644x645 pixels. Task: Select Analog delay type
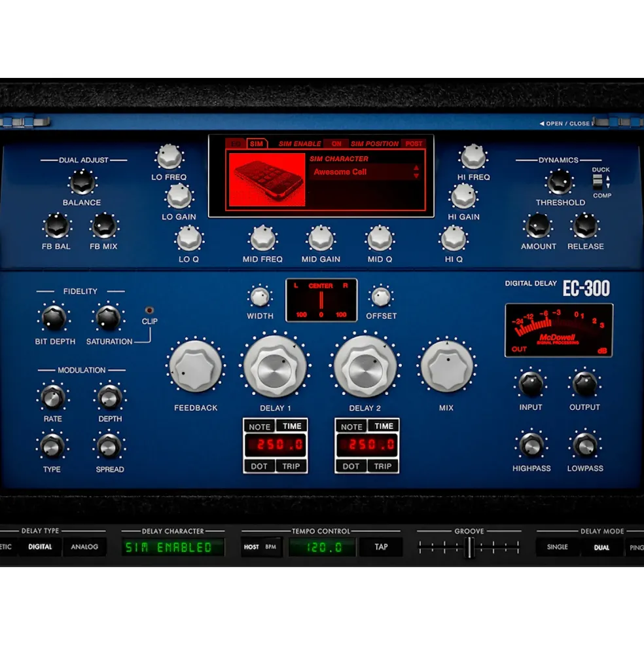(84, 547)
